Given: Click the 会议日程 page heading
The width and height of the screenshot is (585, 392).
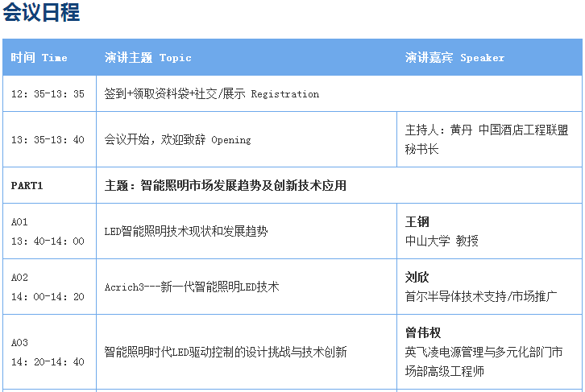Looking at the screenshot, I should (x=41, y=14).
